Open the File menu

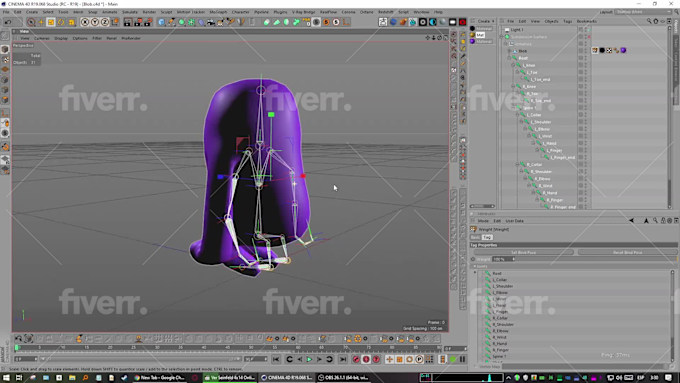6,12
